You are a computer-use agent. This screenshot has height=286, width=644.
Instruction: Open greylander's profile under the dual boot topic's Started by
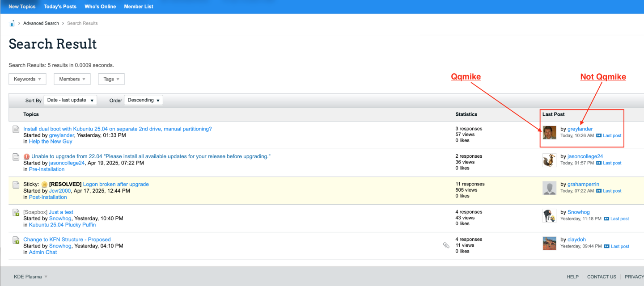click(62, 135)
